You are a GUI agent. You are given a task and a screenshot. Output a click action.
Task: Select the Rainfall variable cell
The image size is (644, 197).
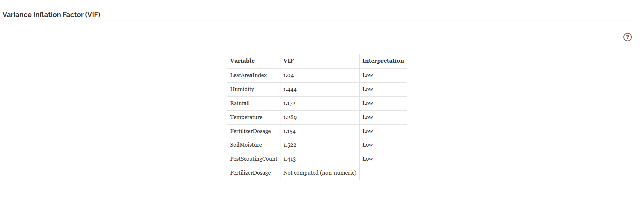(253, 103)
